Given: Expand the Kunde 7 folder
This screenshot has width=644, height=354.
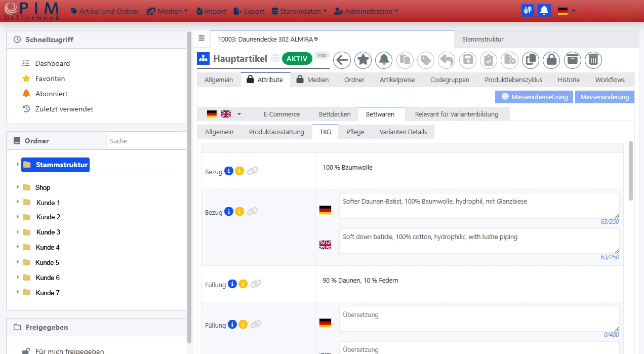Looking at the screenshot, I should click(17, 293).
